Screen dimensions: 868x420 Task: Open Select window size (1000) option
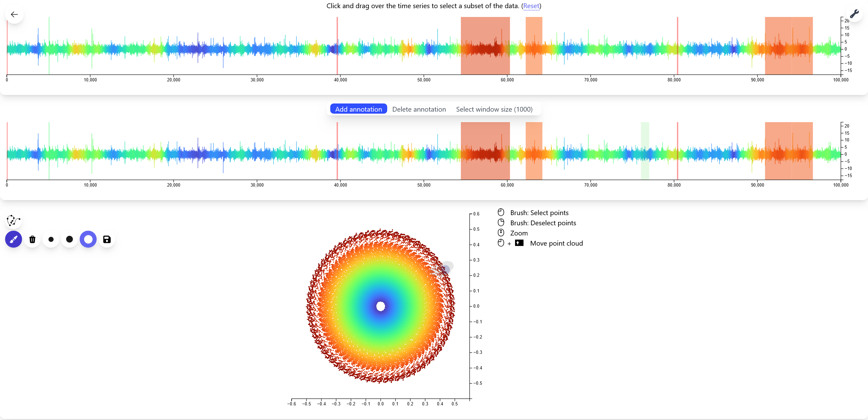point(494,109)
